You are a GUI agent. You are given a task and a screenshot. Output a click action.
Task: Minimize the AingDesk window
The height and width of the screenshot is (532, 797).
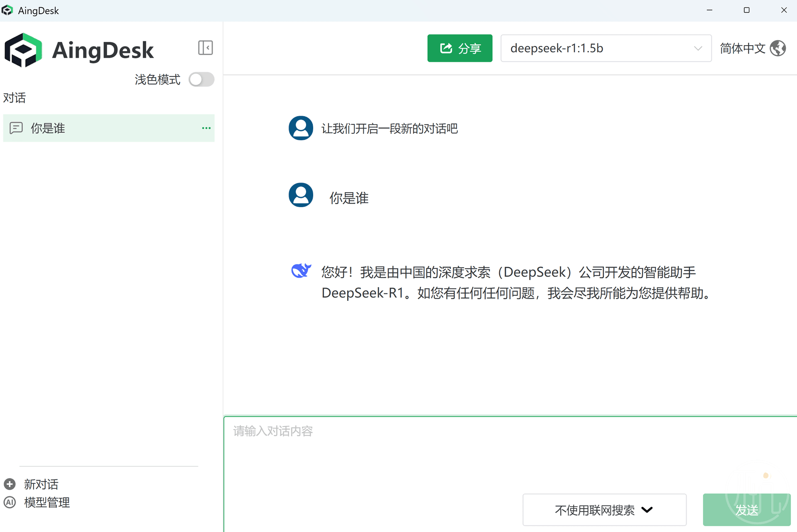click(x=709, y=10)
